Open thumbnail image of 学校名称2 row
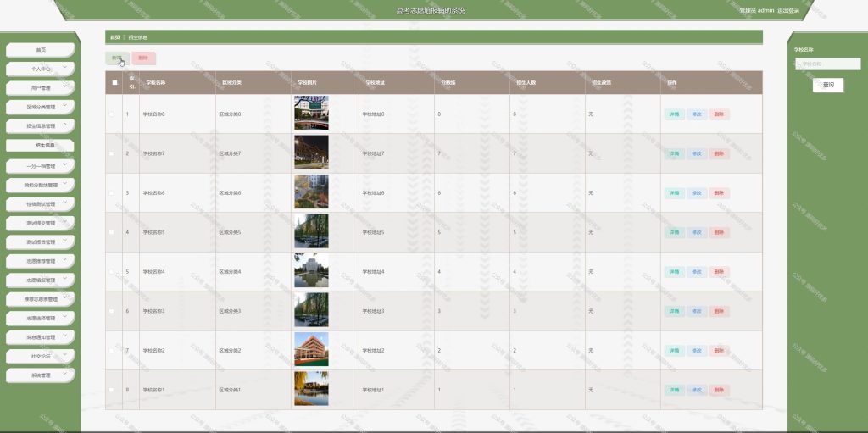This screenshot has width=868, height=433. [311, 349]
